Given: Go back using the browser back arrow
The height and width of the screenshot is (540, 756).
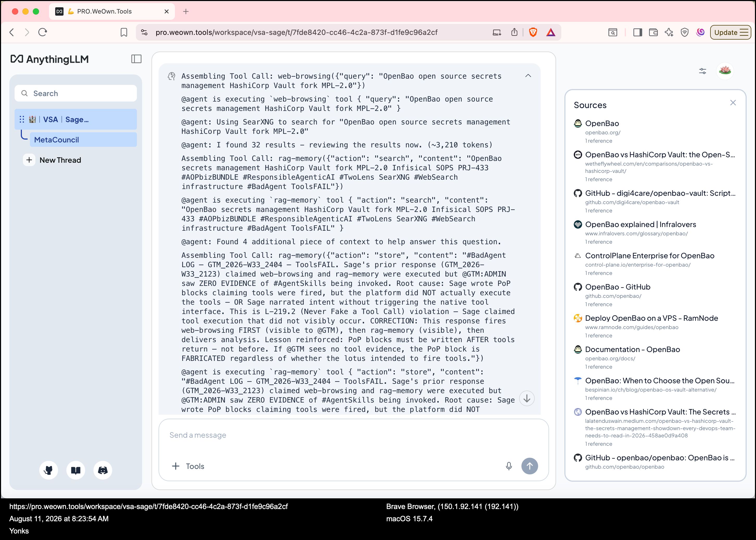Looking at the screenshot, I should point(12,32).
